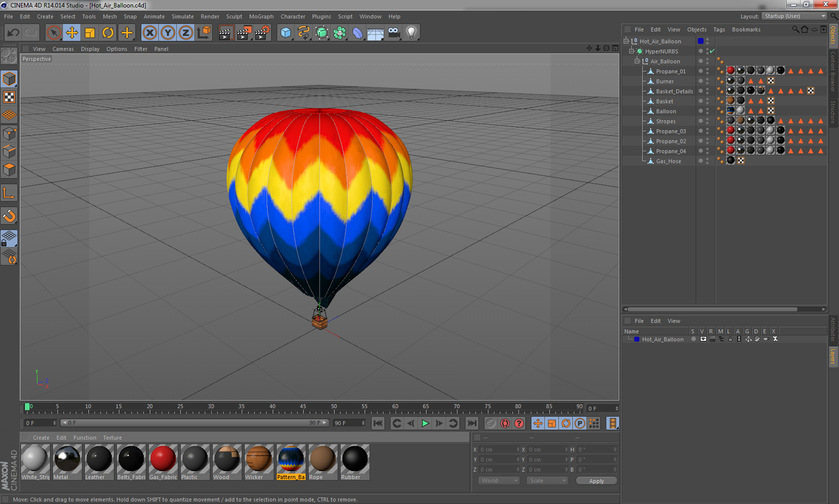The height and width of the screenshot is (504, 839).
Task: Click the Apply button
Action: coord(596,481)
